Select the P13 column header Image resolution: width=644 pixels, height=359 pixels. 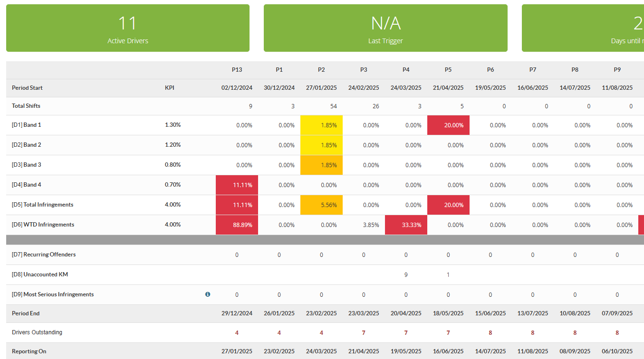tap(237, 70)
